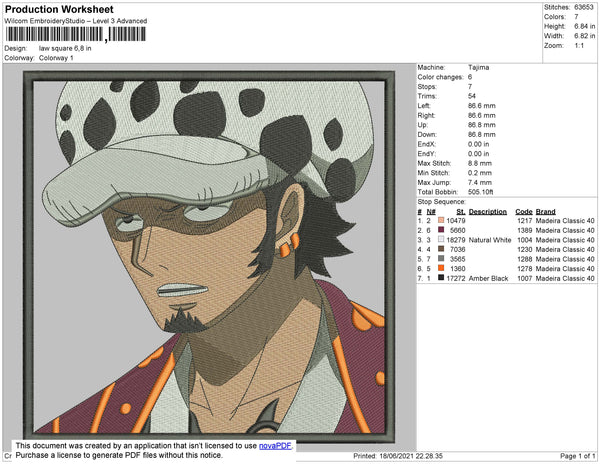This screenshot has height=464, width=600.
Task: Click the Color changes value '6'
Action: point(470,77)
